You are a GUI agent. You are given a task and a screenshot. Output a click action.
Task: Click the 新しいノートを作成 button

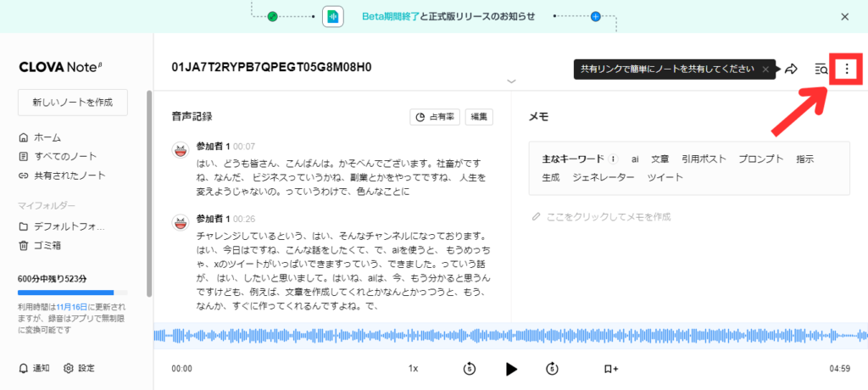point(72,102)
